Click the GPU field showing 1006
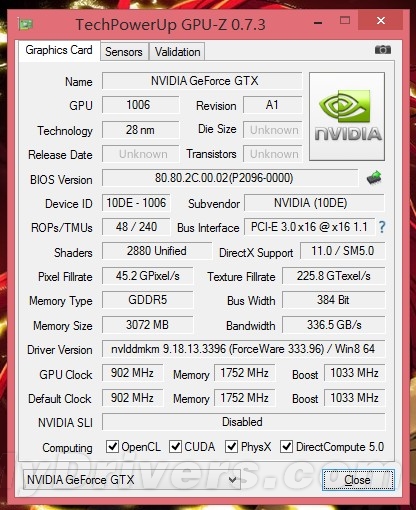The height and width of the screenshot is (510, 416). tap(140, 105)
